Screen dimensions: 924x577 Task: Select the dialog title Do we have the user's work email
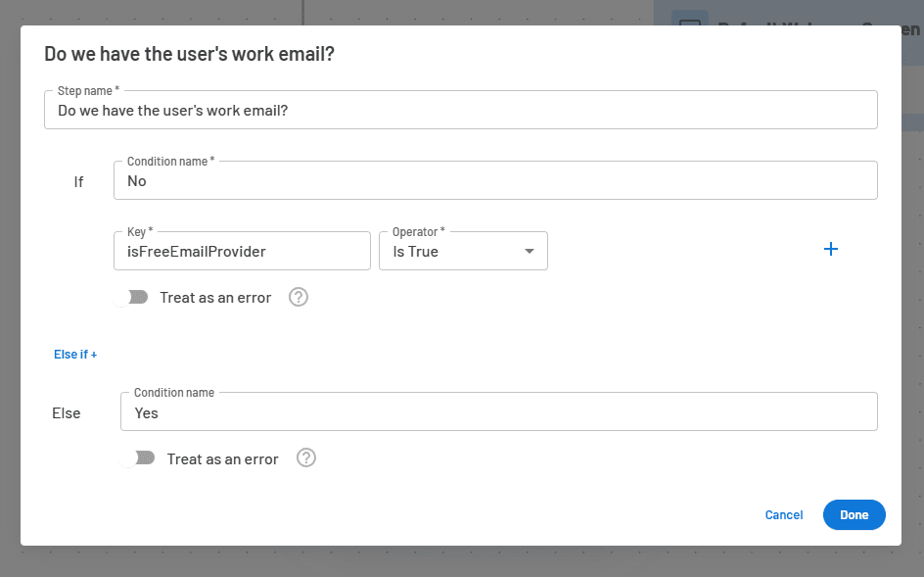tap(187, 54)
